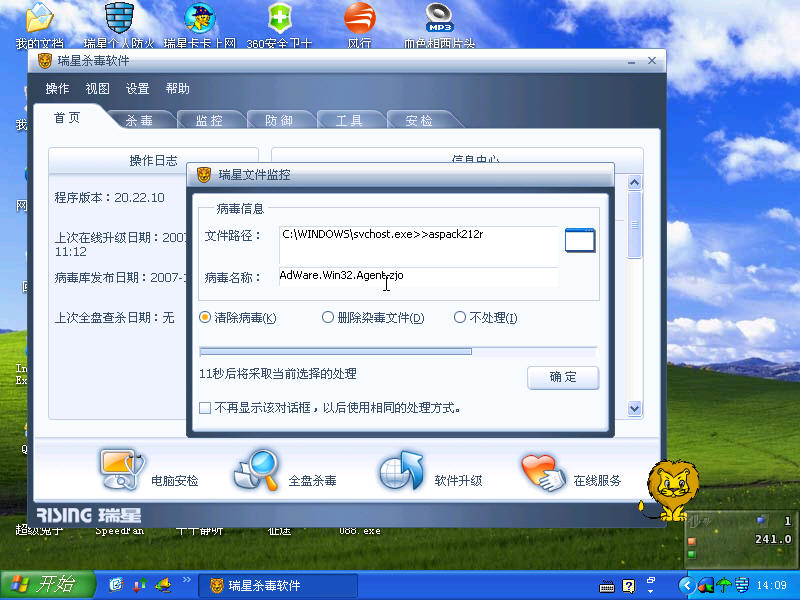Image resolution: width=800 pixels, height=600 pixels.
Task: Click the language bar options arrow in taskbar
Action: click(x=651, y=591)
